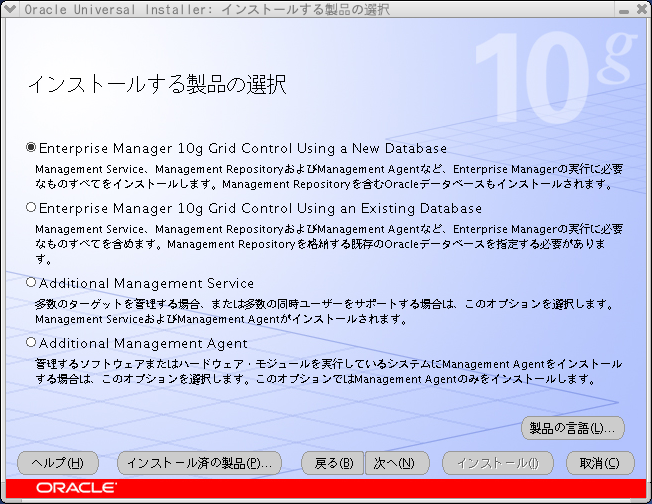Click the ORACLE logo in red footer

coord(77,488)
